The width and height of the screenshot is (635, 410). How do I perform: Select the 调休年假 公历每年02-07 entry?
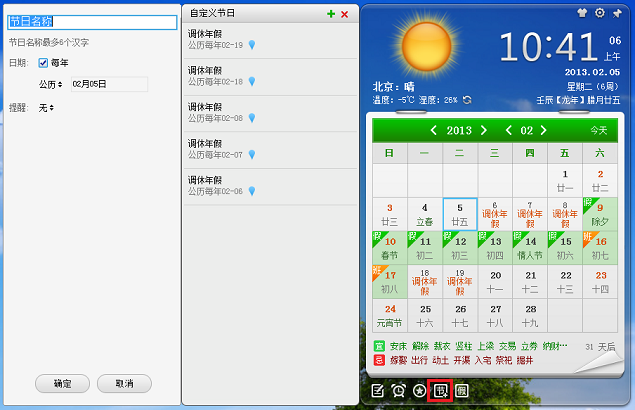click(x=270, y=150)
